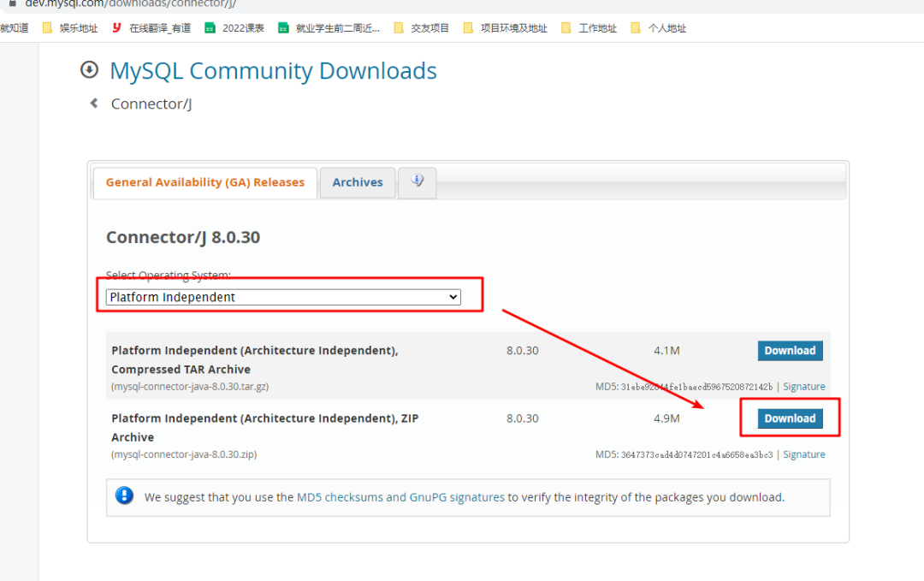Open the 就业学生前二周近 bookmark

click(329, 27)
